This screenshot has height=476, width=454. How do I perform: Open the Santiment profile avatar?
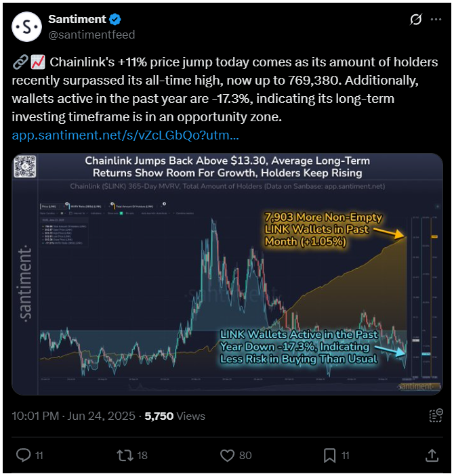(x=26, y=27)
